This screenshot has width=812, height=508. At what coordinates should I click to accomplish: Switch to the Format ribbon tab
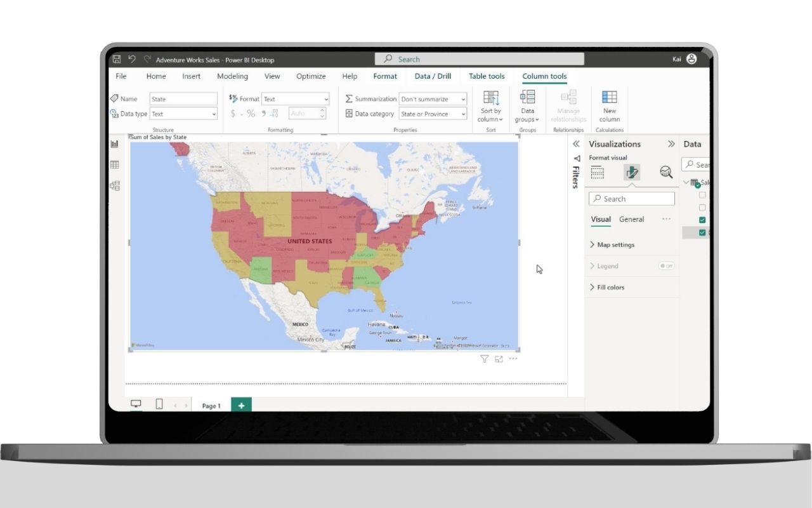tap(385, 76)
